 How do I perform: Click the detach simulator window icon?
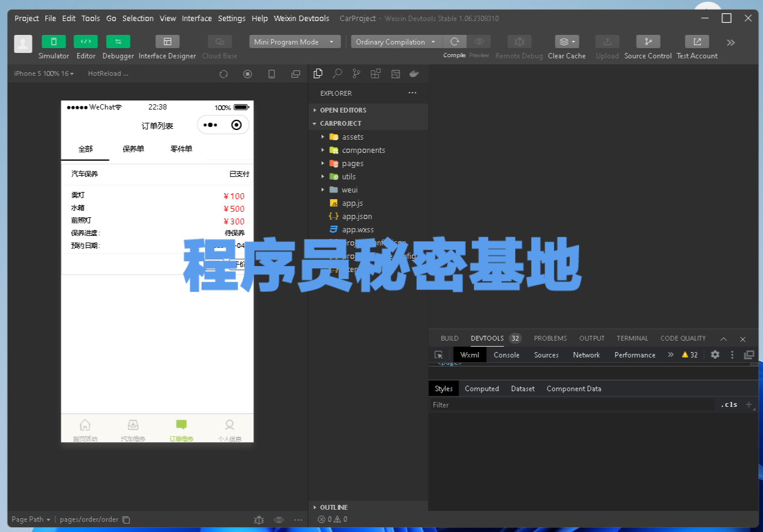click(x=295, y=73)
